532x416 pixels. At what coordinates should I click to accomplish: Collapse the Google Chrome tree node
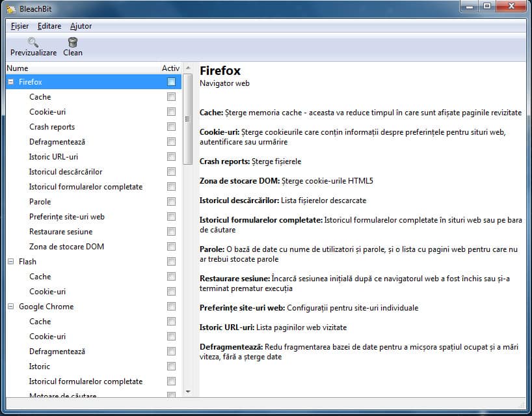[11, 307]
